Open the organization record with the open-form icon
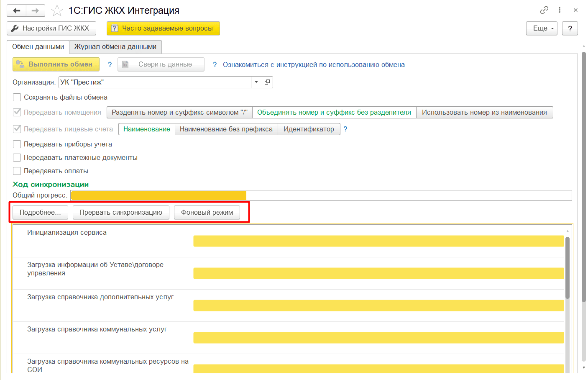 267,82
